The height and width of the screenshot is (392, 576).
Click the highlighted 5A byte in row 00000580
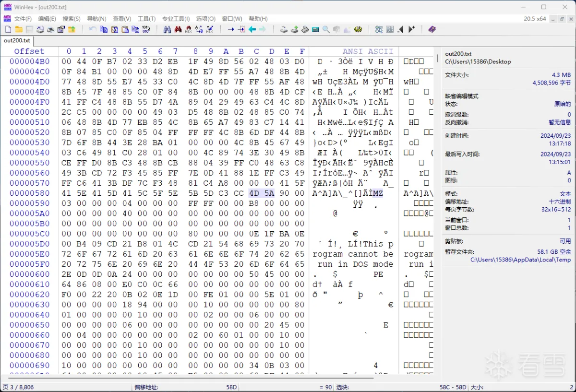click(270, 193)
